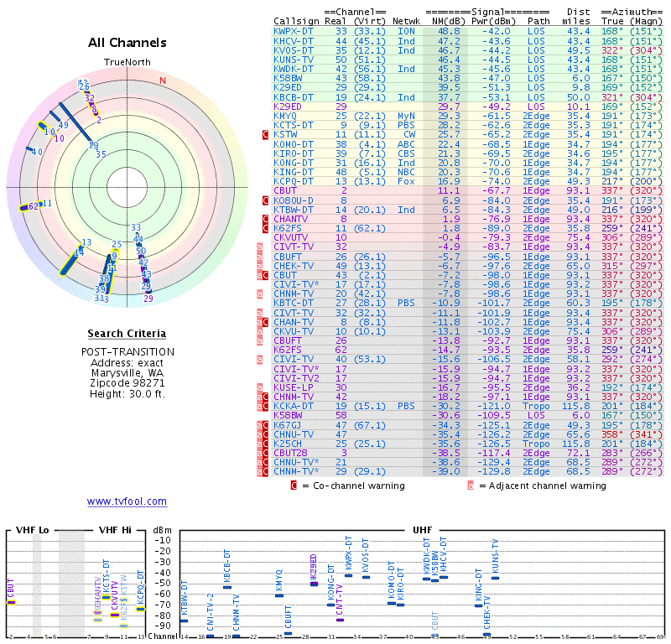
Task: Click the KBCB-DT signal bar in UHF chart
Action: click(x=227, y=587)
